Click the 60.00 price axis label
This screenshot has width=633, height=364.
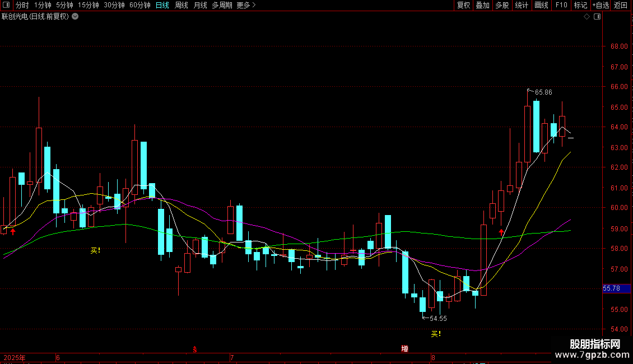[619, 207]
